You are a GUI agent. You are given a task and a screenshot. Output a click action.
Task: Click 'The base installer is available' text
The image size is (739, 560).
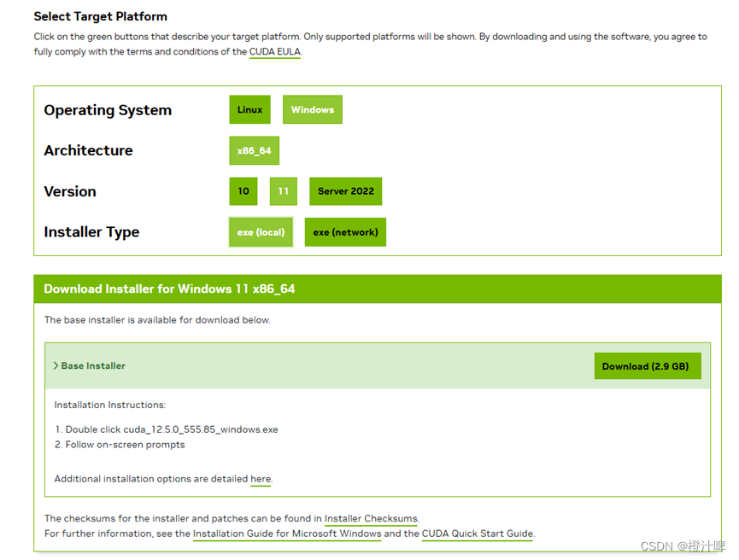(157, 320)
